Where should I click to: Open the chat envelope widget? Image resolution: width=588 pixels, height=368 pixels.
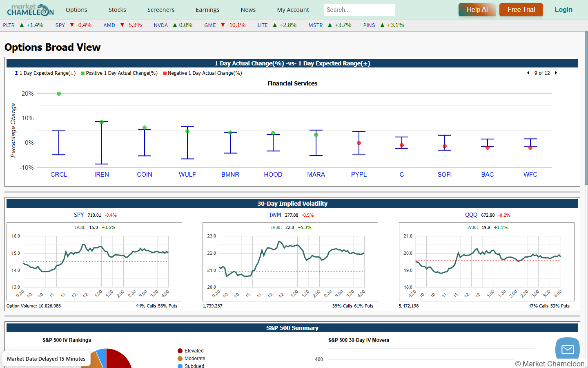pyautogui.click(x=568, y=349)
